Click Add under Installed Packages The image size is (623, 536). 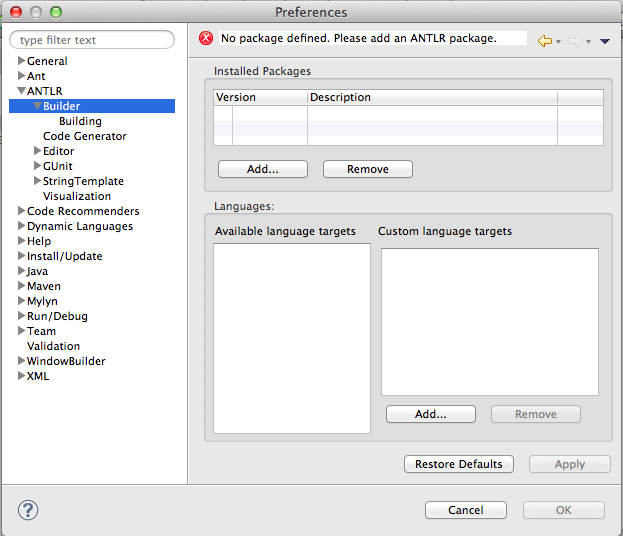(x=263, y=169)
